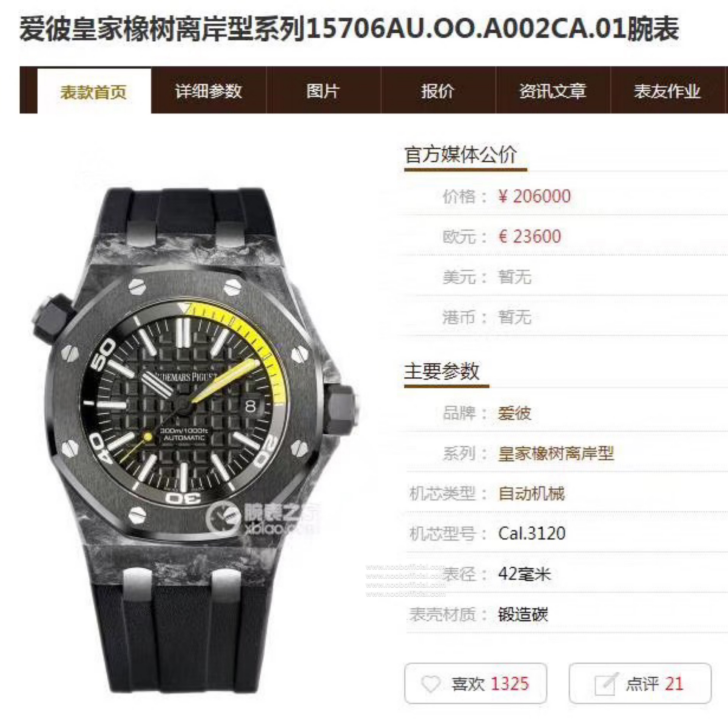Click the pencil review icon beside 点评
This screenshot has width=728, height=719.
click(x=606, y=684)
